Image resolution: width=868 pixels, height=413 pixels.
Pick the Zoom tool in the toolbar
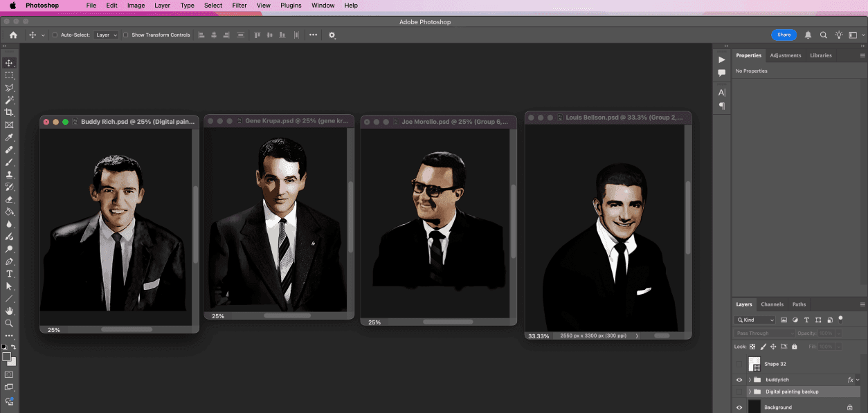point(9,323)
